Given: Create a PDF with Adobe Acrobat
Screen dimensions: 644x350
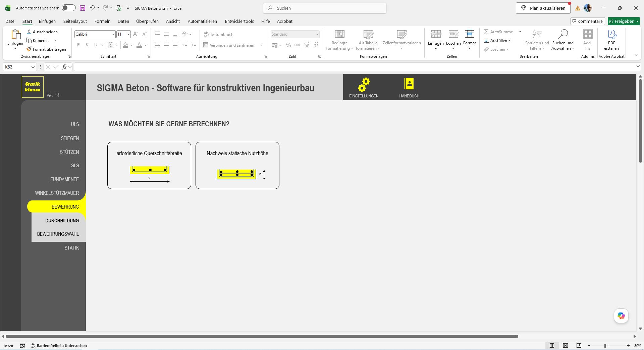Looking at the screenshot, I should click(611, 40).
